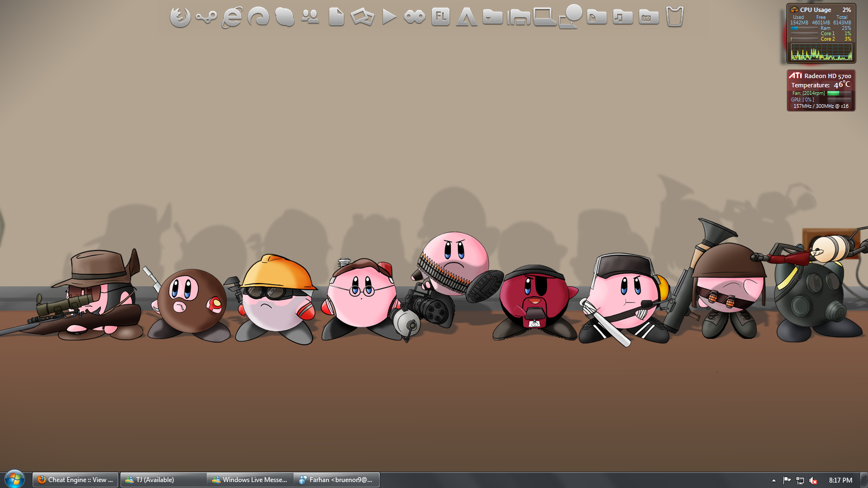
Task: Open the Action Center flag icon
Action: coord(787,480)
